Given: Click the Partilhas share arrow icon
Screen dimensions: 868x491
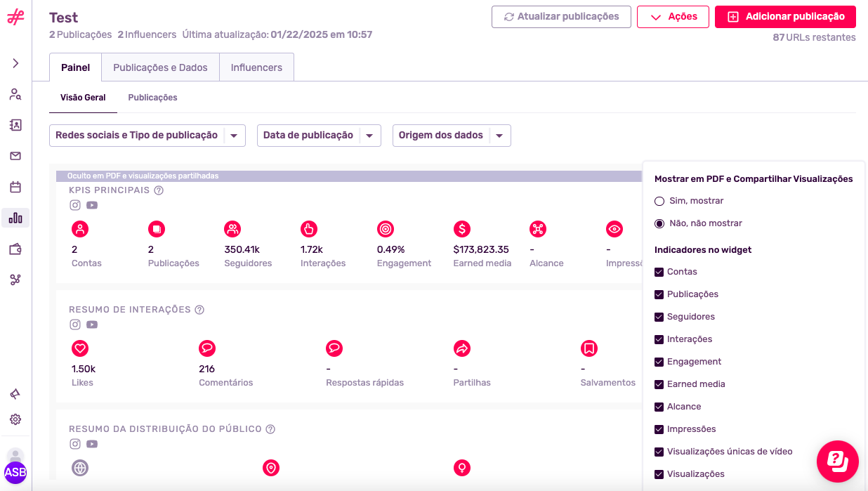Looking at the screenshot, I should [462, 348].
